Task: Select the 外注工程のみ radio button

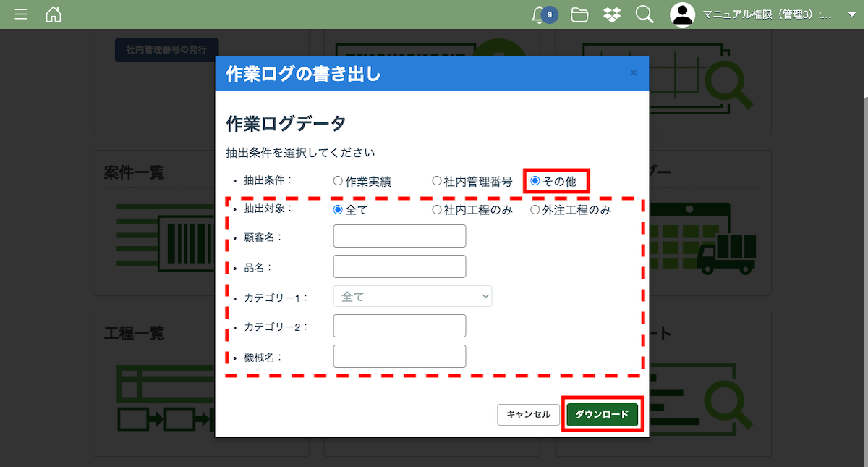Action: (x=535, y=210)
